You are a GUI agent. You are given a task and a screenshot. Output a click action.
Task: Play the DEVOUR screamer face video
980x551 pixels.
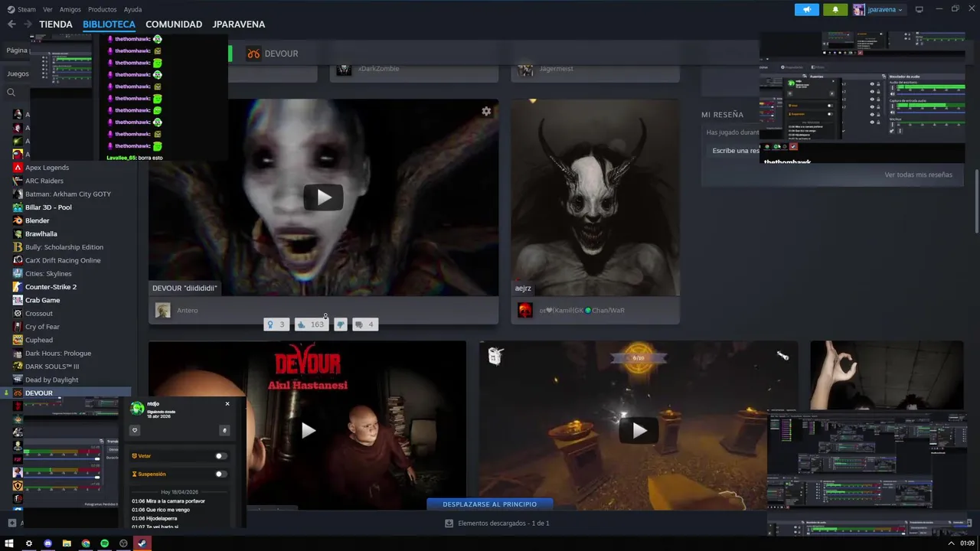[x=324, y=197]
